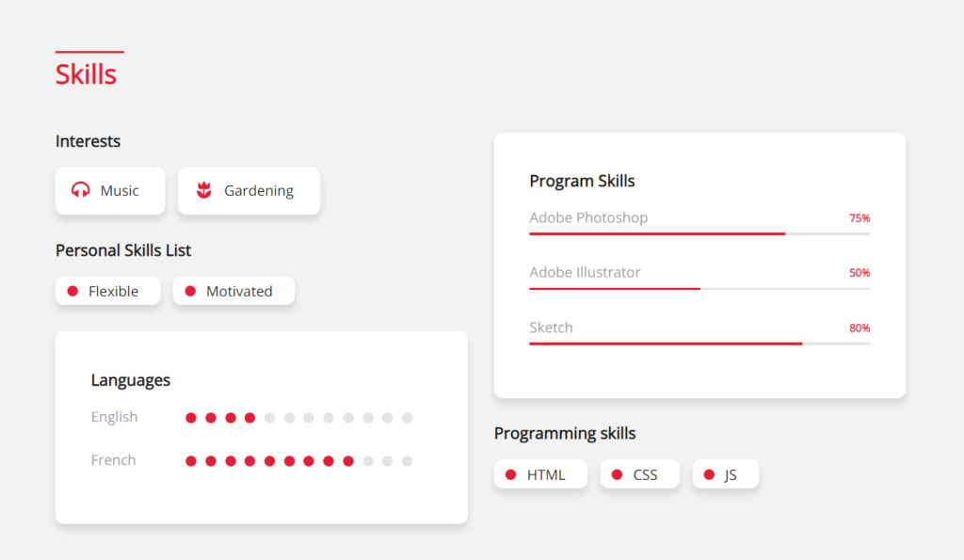Click the Program Skills heading
This screenshot has height=560, width=964.
point(582,181)
